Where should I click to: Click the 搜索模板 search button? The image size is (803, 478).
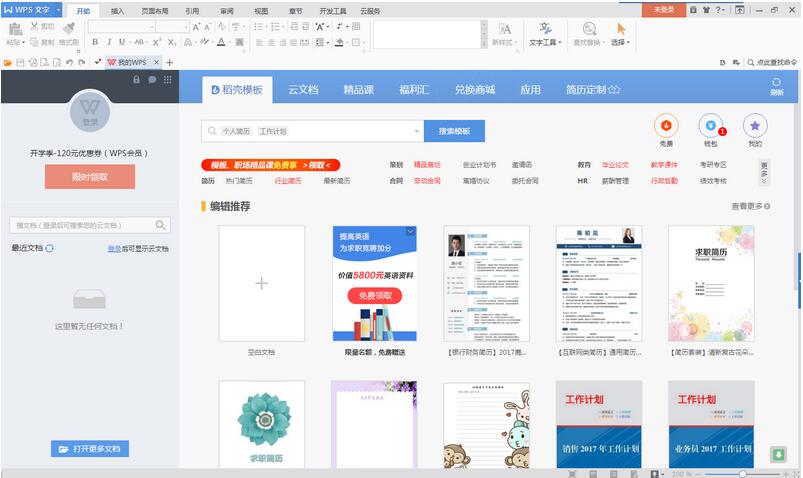(x=454, y=131)
